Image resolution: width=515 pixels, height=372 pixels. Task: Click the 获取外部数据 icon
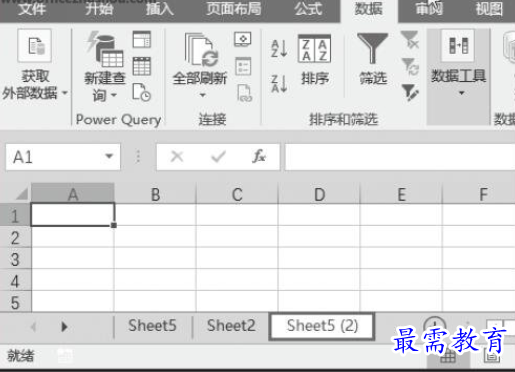click(35, 46)
